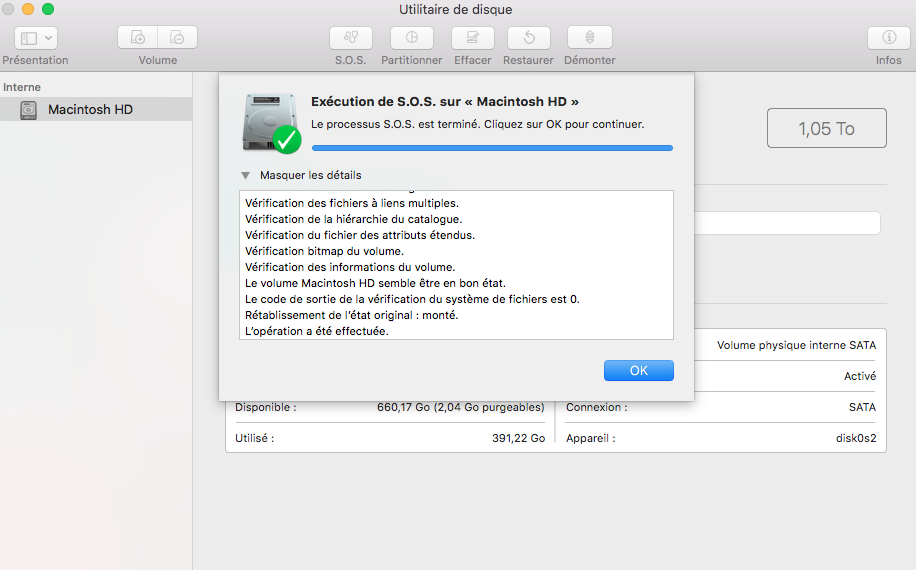This screenshot has height=570, width=916.
Task: Click the remove volume icon
Action: 177,37
